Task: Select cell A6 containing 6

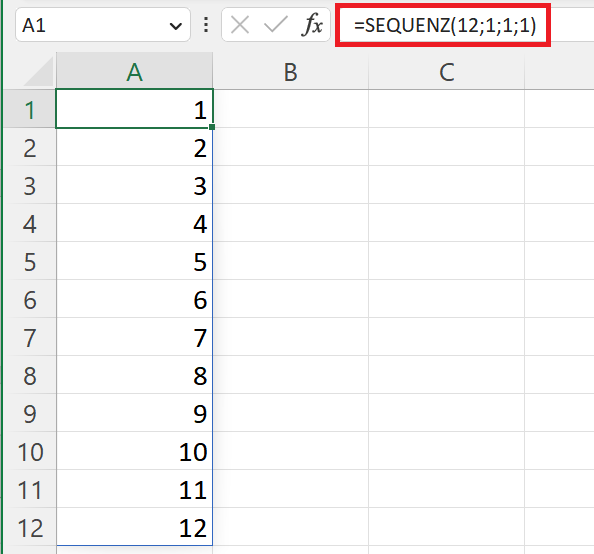Action: point(134,299)
